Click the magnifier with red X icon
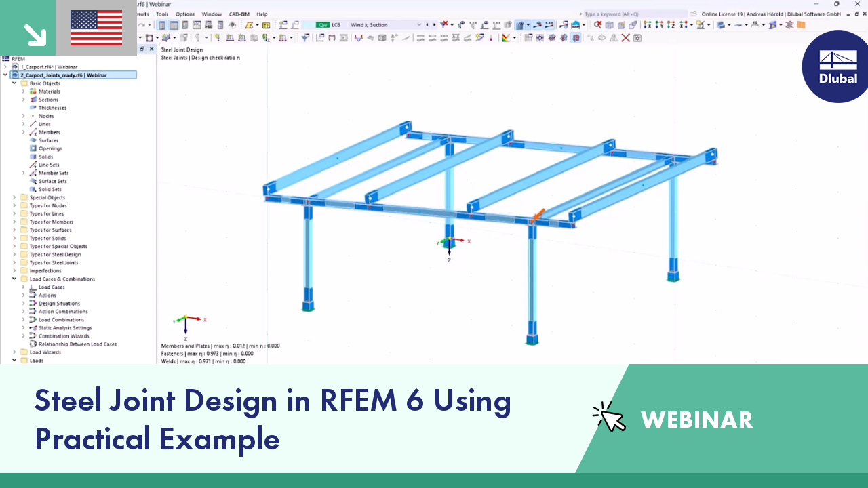This screenshot has width=868, height=488. 598,25
